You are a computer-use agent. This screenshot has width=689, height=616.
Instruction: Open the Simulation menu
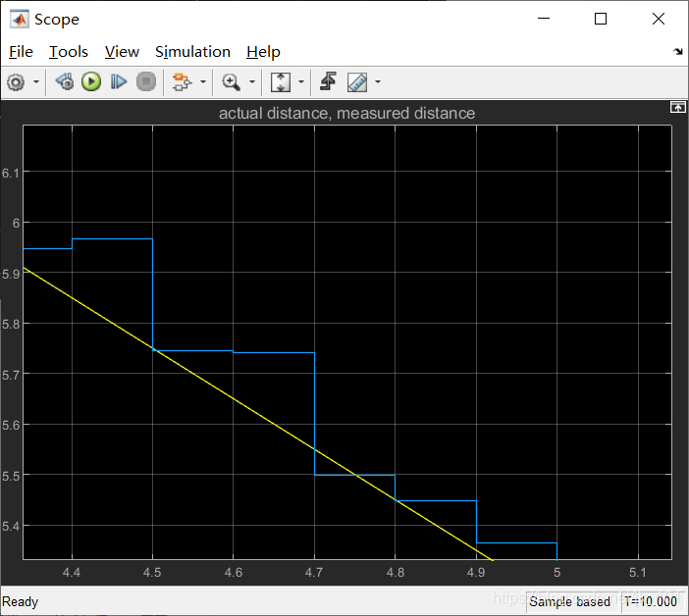192,52
